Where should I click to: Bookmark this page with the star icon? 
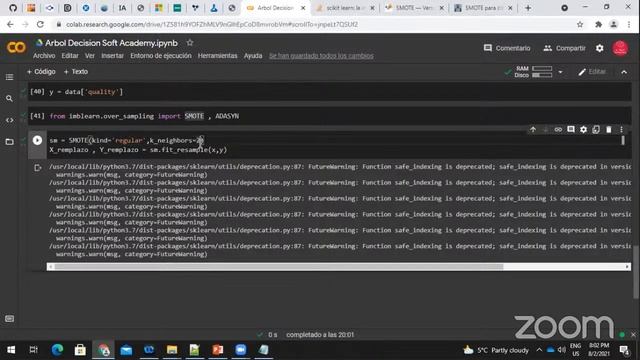[580, 24]
